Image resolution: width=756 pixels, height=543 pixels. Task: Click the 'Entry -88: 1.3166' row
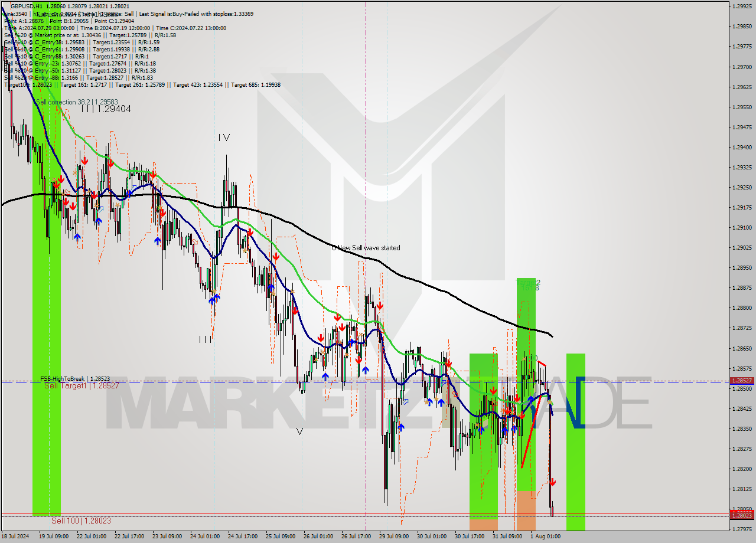[x=79, y=77]
